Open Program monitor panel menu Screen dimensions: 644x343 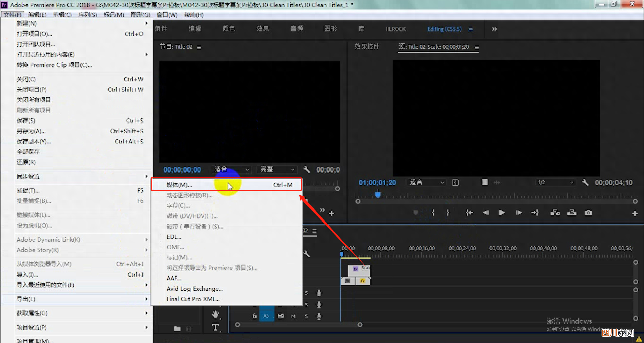(199, 47)
